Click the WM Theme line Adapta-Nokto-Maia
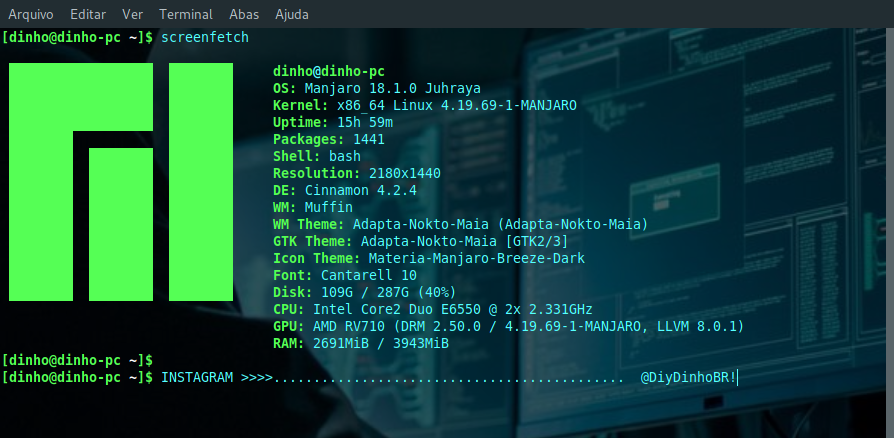This screenshot has height=438, width=894. point(461,225)
